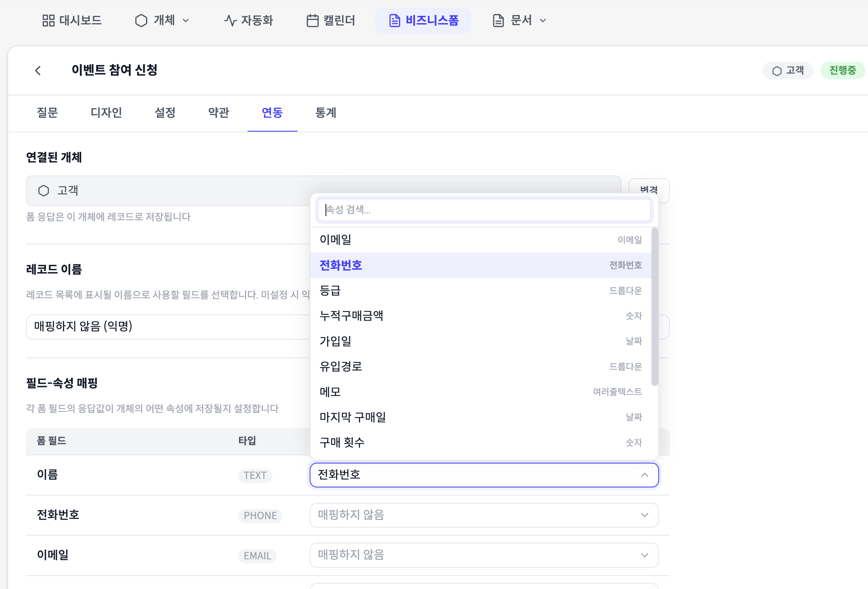Click the 고객 badge hexagon icon
This screenshot has height=589, width=868.
point(777,71)
